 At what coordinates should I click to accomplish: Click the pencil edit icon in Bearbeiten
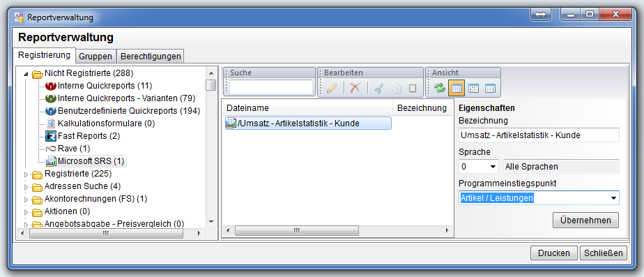point(332,88)
